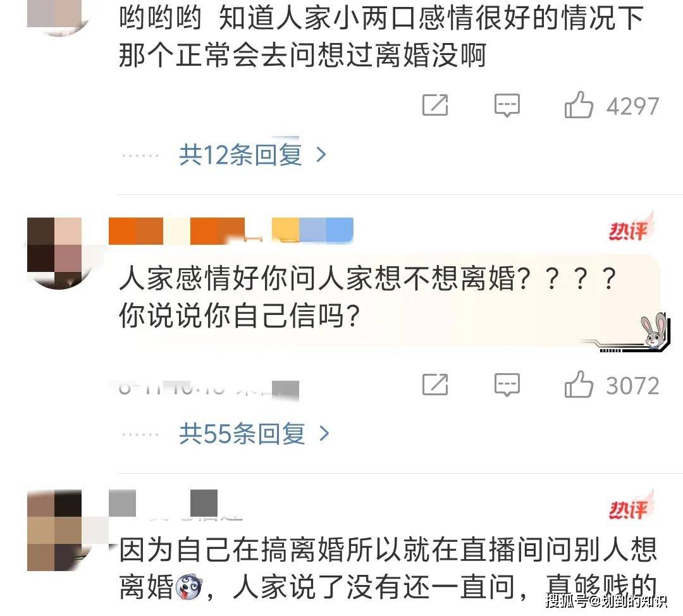Image resolution: width=683 pixels, height=616 pixels.
Task: Like the comment with 4297 likes
Action: [x=579, y=105]
